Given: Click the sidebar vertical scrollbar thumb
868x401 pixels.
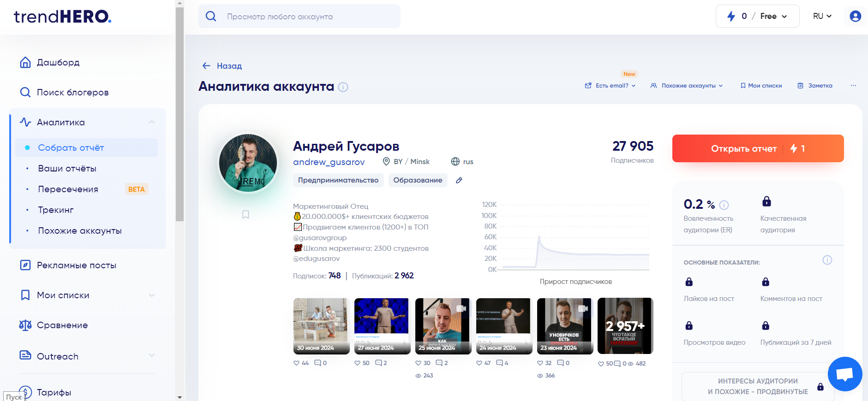Looking at the screenshot, I should click(180, 113).
